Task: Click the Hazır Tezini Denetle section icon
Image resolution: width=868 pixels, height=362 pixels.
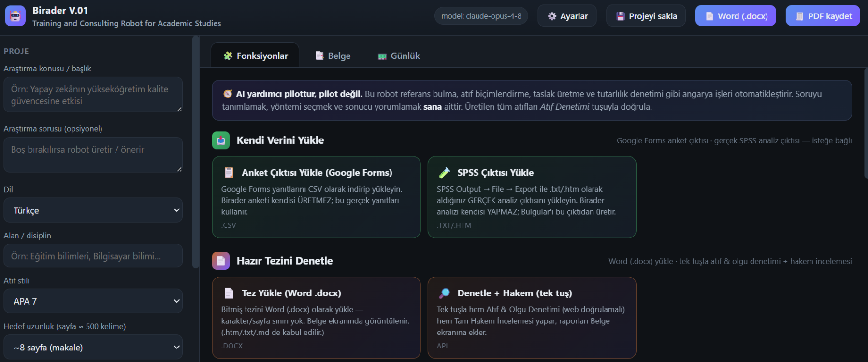Action: (x=221, y=261)
